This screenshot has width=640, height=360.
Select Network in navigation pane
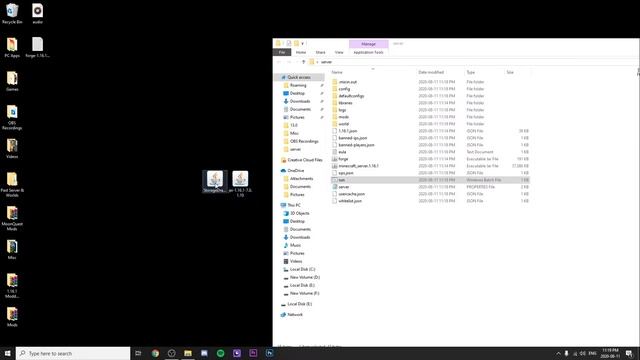(295, 315)
